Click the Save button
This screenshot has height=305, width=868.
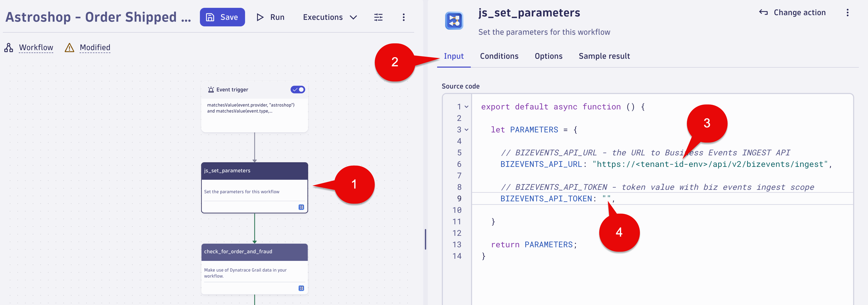coord(222,17)
